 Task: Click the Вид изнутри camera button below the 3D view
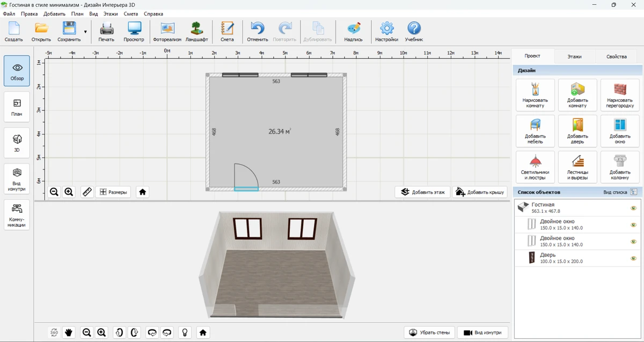482,332
